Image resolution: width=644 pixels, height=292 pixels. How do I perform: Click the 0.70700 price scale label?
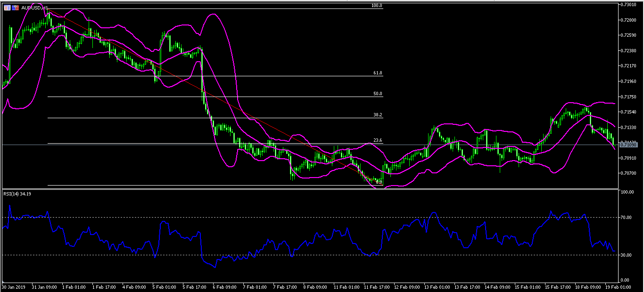pos(630,173)
